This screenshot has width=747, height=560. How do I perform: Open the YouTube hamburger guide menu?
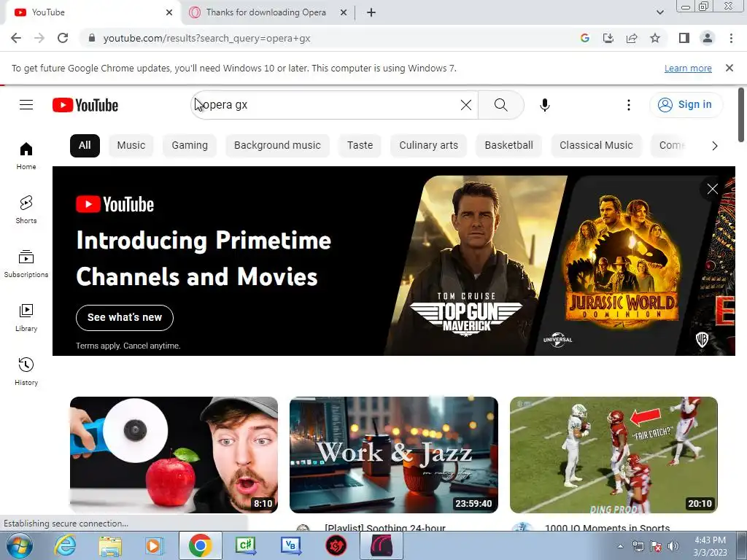click(26, 105)
